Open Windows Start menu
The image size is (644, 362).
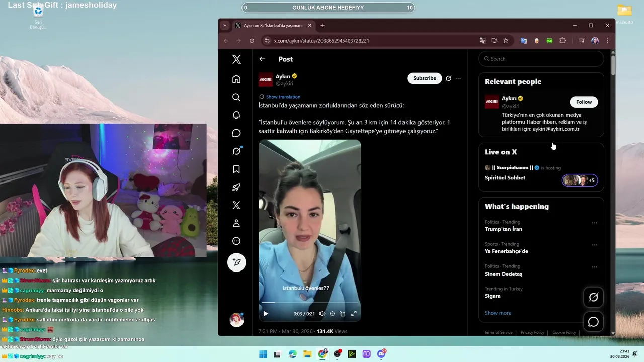pos(263,354)
